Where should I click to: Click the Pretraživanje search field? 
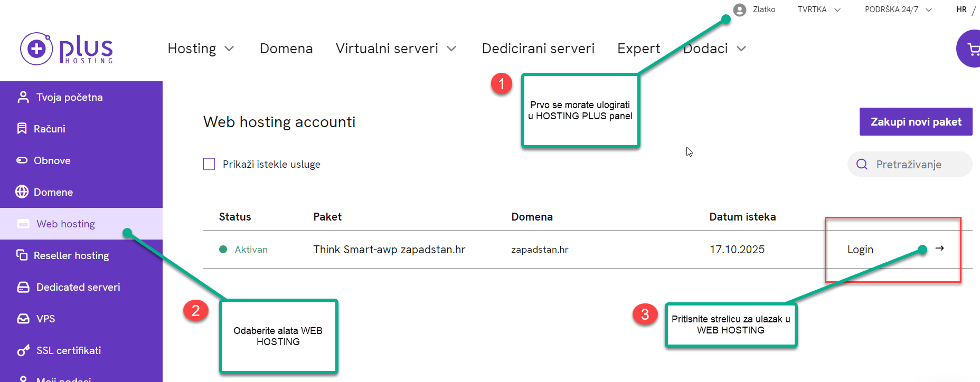tap(910, 164)
